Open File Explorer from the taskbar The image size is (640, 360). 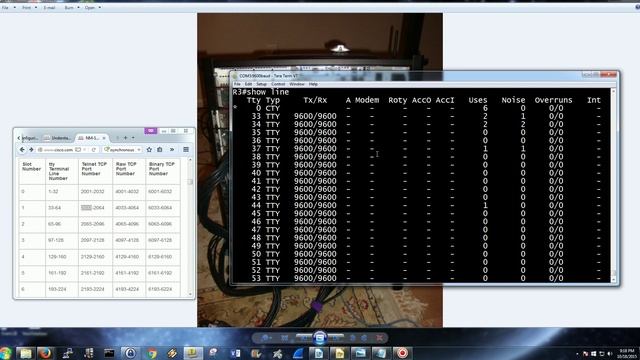pyautogui.click(x=25, y=353)
